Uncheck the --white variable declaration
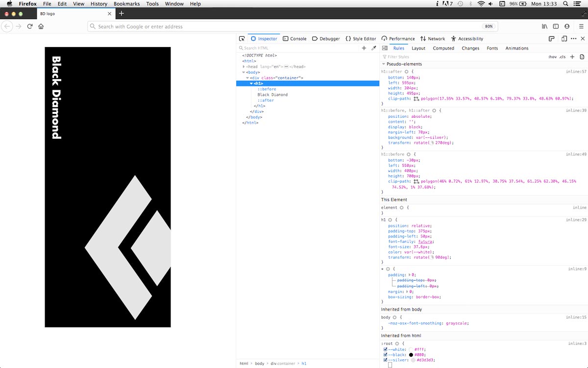 pos(386,349)
